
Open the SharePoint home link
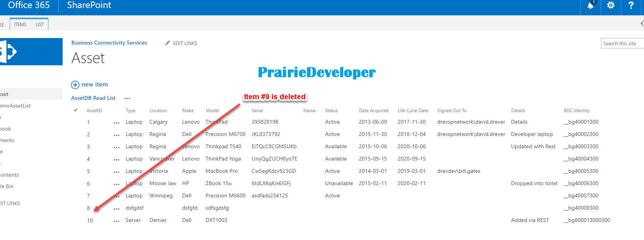coord(89,5)
